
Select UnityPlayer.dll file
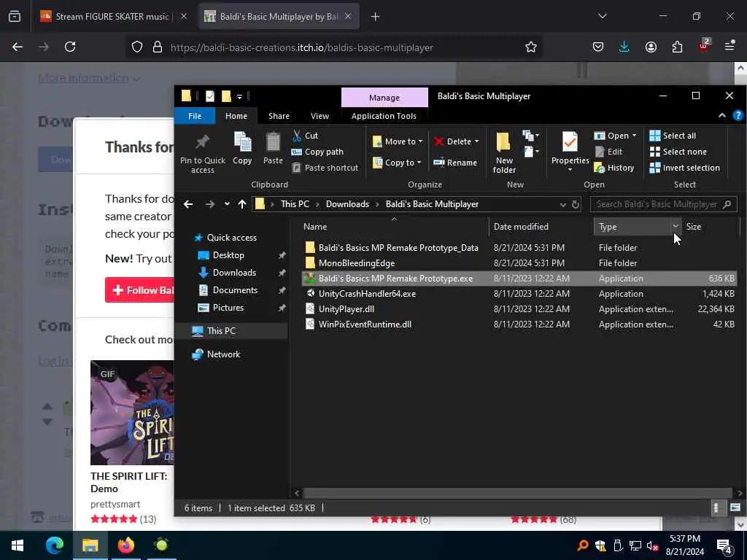pyautogui.click(x=347, y=309)
